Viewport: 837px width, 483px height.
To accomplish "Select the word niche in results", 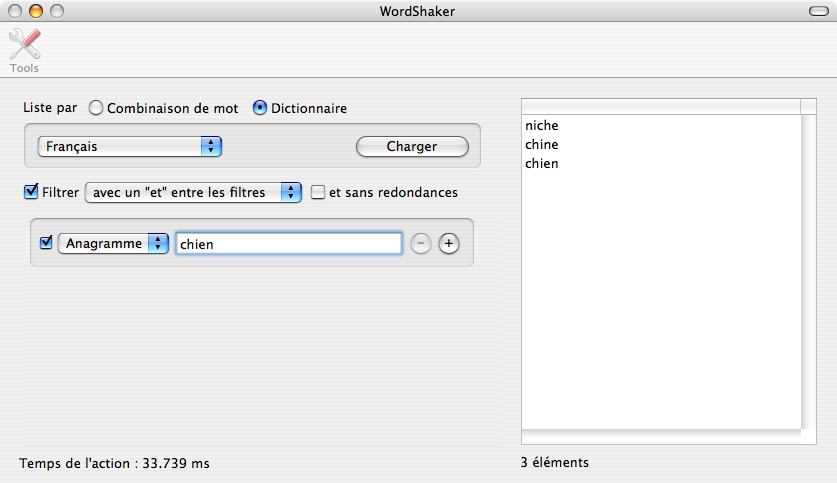I will (661, 125).
